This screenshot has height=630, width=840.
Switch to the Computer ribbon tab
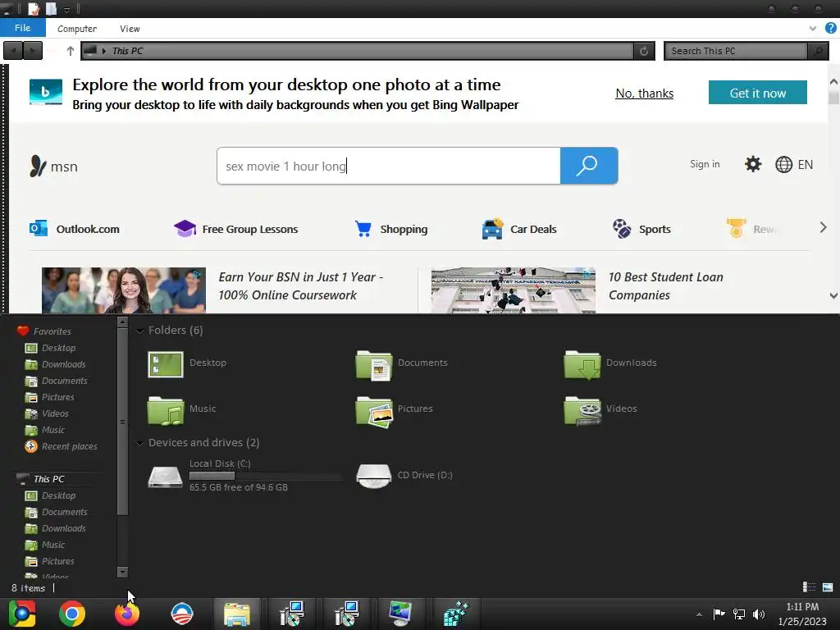coord(76,29)
